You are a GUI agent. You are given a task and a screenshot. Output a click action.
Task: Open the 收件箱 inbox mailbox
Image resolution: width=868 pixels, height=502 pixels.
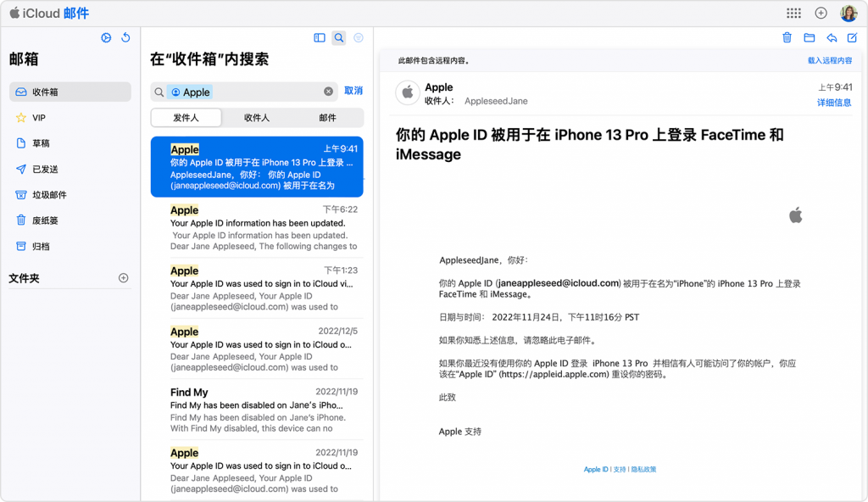click(70, 92)
